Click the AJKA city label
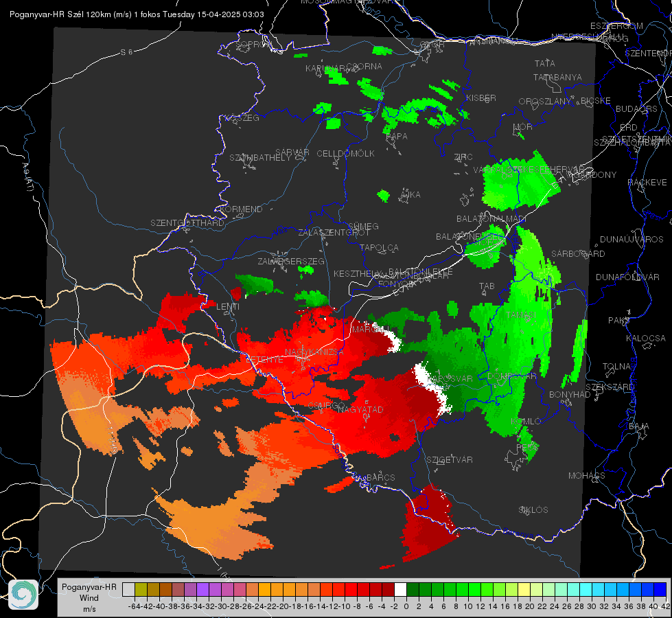This screenshot has width=672, height=618. tap(410, 195)
